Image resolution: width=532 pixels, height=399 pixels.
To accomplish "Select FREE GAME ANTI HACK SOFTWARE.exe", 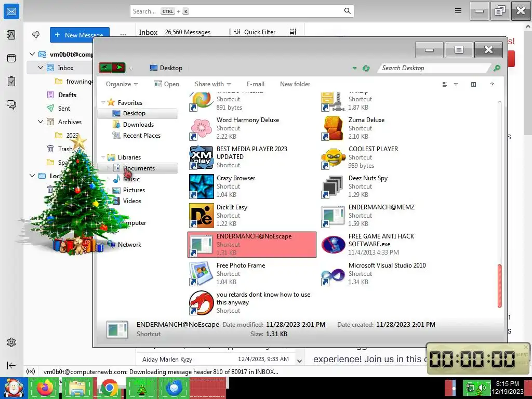I will [x=384, y=244].
